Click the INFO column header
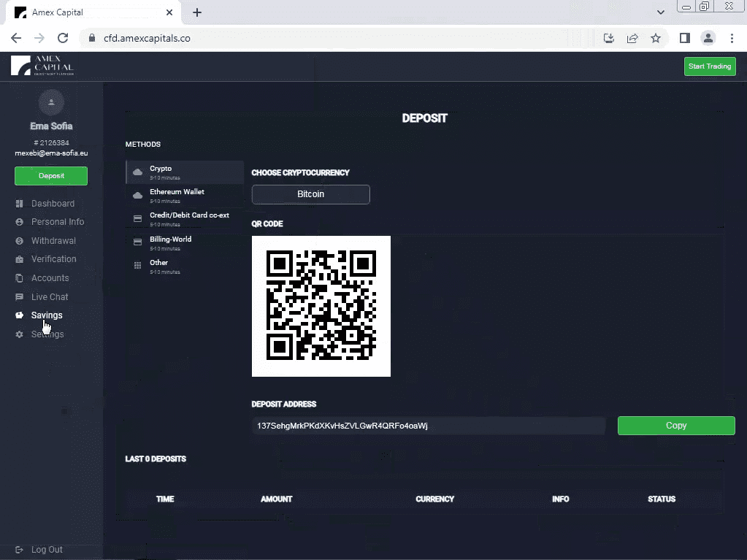The width and height of the screenshot is (747, 560). click(x=561, y=499)
